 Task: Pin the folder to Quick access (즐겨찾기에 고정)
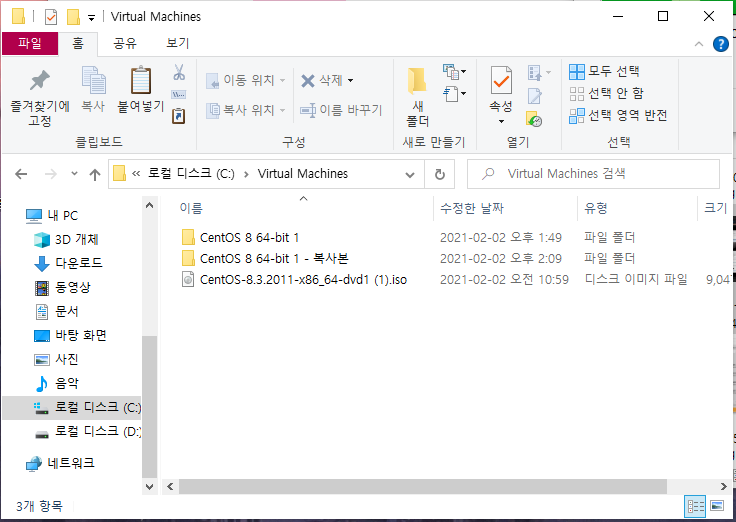(39, 99)
